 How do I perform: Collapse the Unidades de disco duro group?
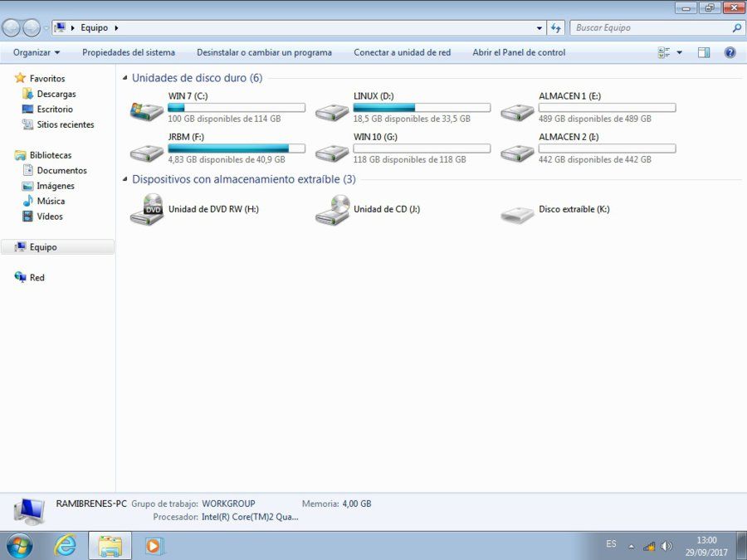[124, 78]
